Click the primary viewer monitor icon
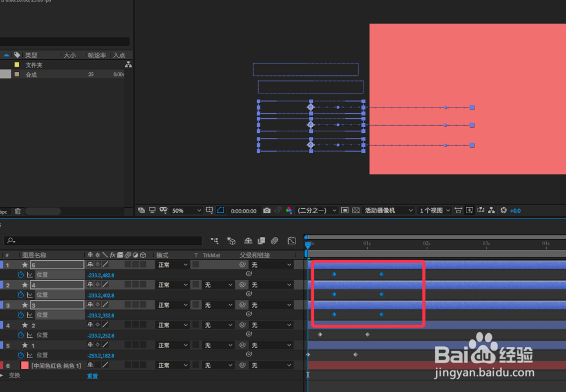Screen dimensions: 566x392 click(152, 210)
